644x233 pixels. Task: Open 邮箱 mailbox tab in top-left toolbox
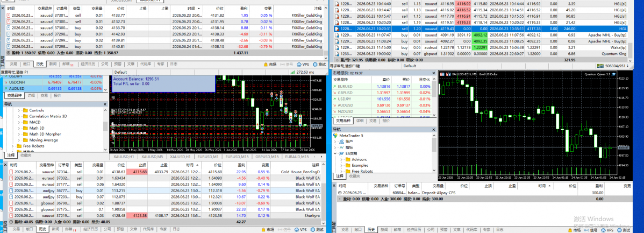click(x=67, y=64)
